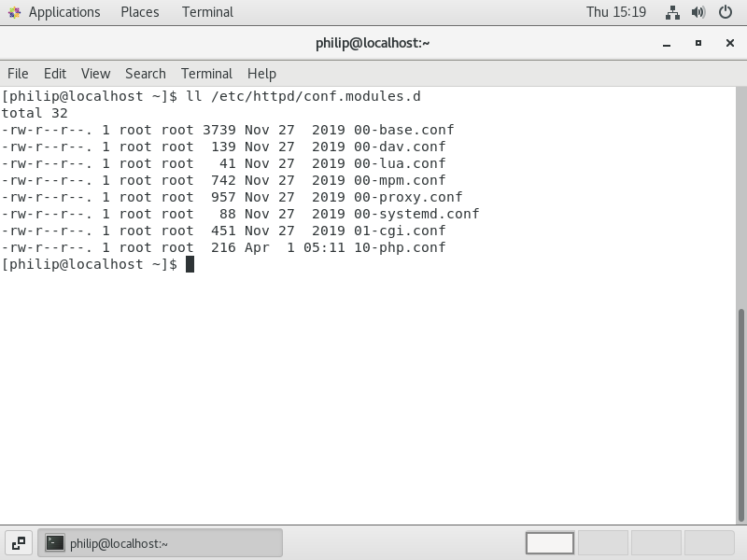Image resolution: width=747 pixels, height=560 pixels.
Task: Open the Terminal menu in menu bar
Action: click(x=206, y=74)
